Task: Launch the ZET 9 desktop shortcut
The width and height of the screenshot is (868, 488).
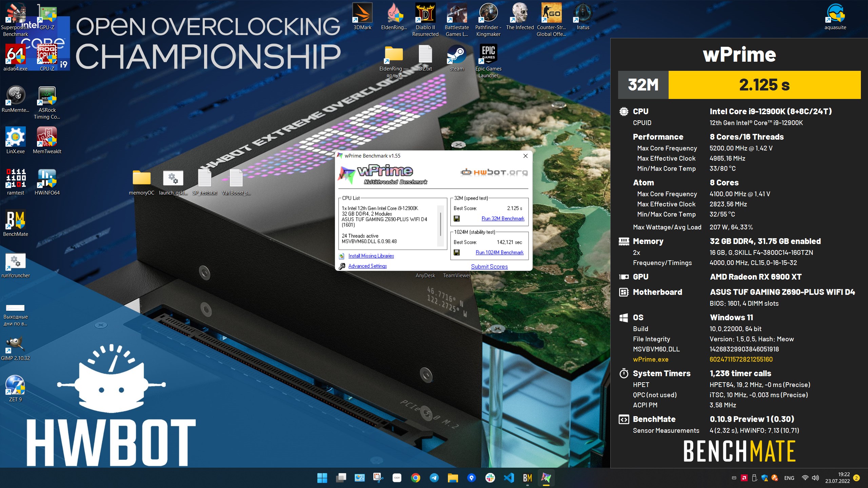Action: pyautogui.click(x=15, y=388)
